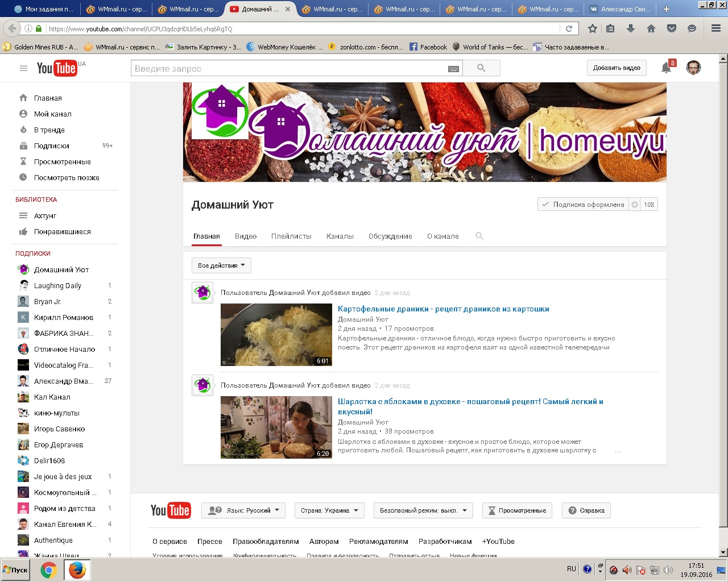Open Firefox downloads arrow icon
Image resolution: width=728 pixels, height=582 pixels.
[631, 28]
